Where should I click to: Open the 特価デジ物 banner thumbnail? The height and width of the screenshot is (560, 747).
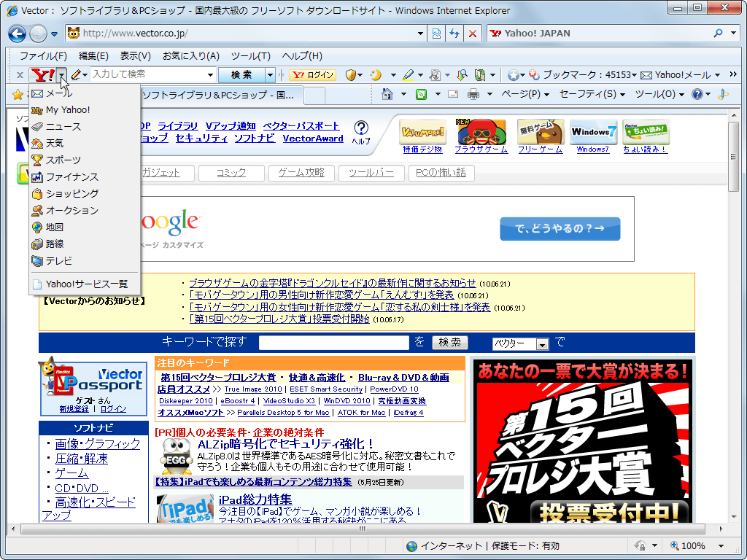coord(422,132)
